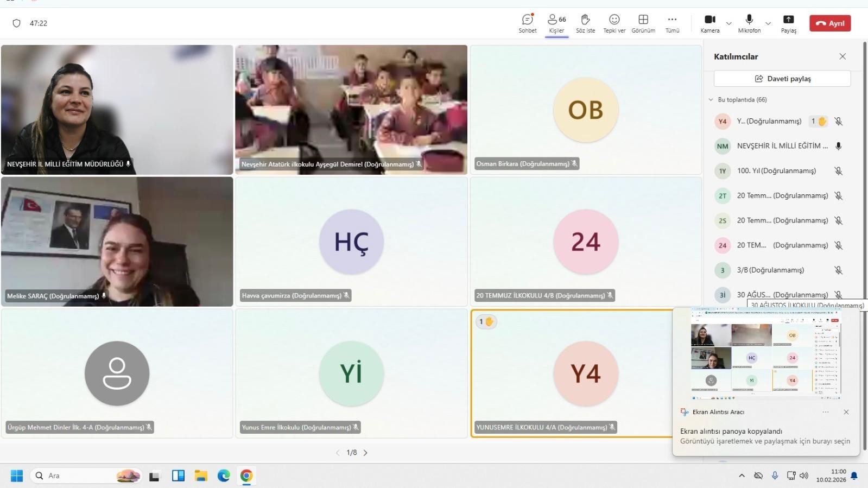Toggle the Mikrofon mute state

click(749, 23)
